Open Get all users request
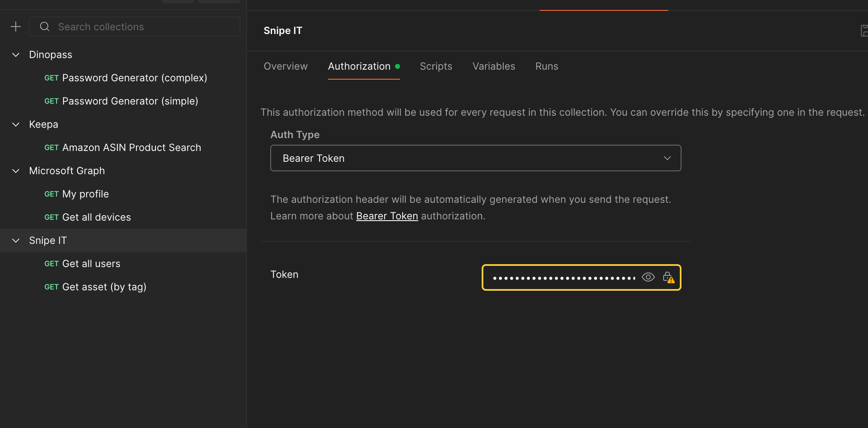 click(82, 264)
